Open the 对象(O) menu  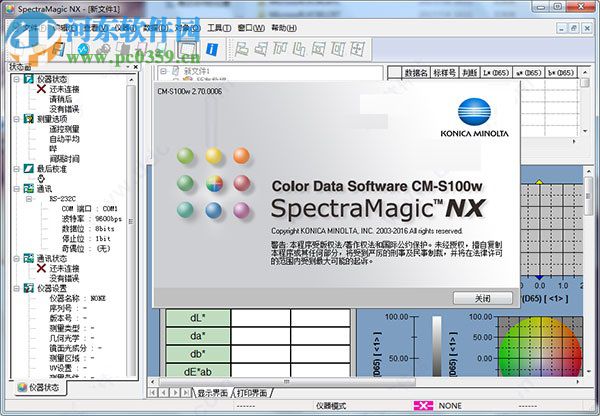188,28
